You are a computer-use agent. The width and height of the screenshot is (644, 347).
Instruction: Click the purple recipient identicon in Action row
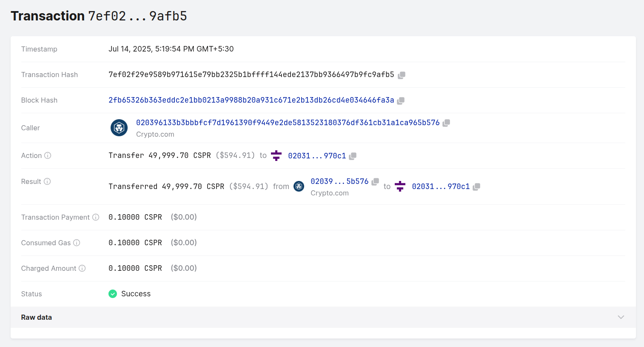point(276,155)
